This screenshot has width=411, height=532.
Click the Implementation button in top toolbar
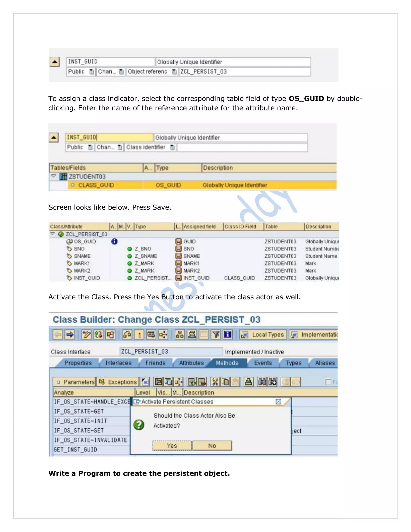click(313, 334)
